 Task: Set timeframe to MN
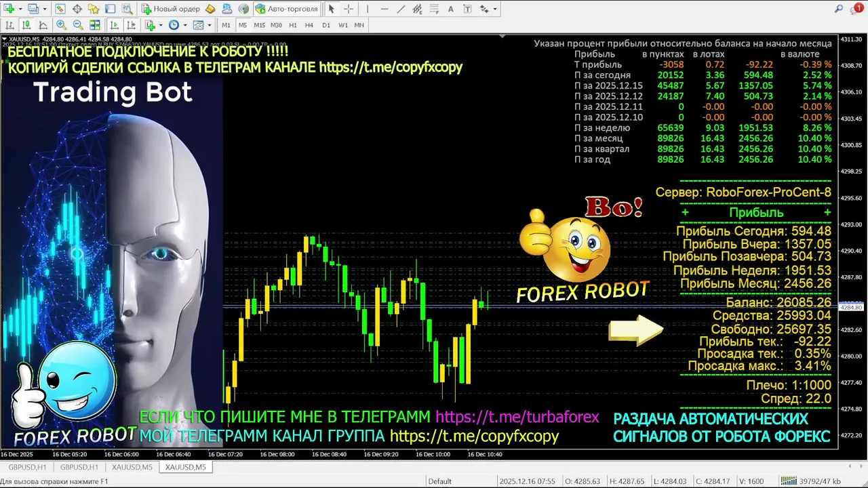pos(359,25)
